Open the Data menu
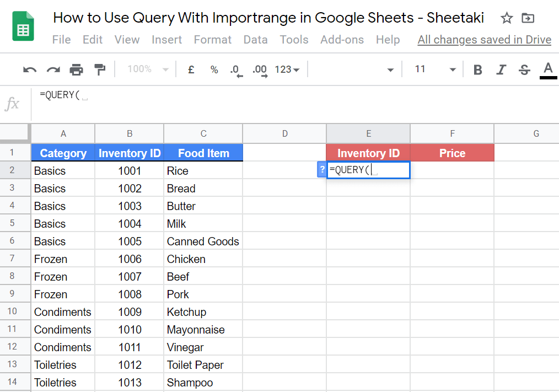559x392 pixels. 255,39
